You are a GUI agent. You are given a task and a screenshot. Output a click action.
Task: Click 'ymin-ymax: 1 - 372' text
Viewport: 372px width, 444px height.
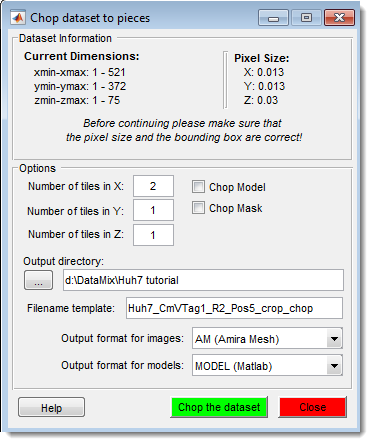click(80, 86)
